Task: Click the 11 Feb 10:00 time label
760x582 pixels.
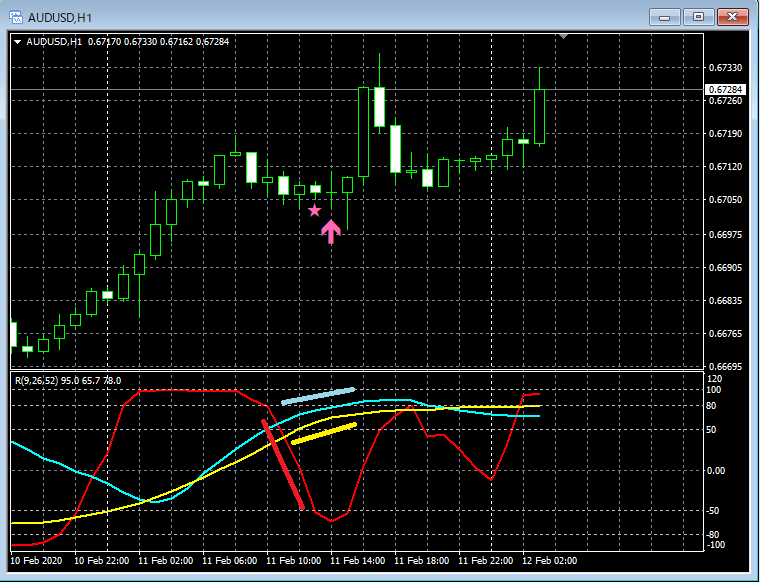Action: coord(293,561)
